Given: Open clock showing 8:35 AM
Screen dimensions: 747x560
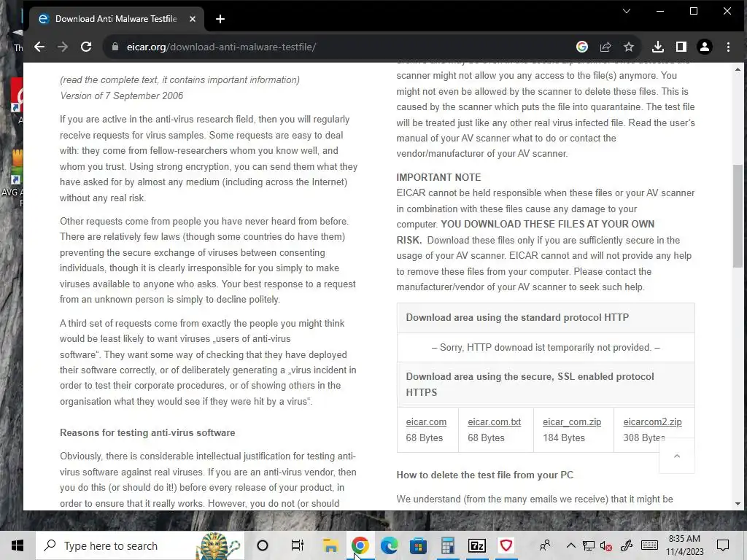Looking at the screenshot, I should [x=684, y=545].
